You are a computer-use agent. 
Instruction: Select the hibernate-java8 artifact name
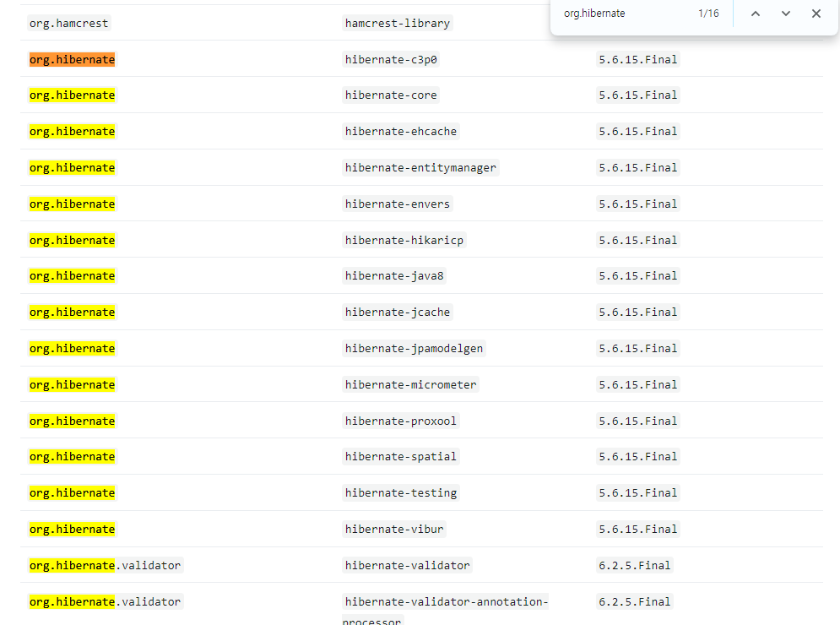(394, 275)
